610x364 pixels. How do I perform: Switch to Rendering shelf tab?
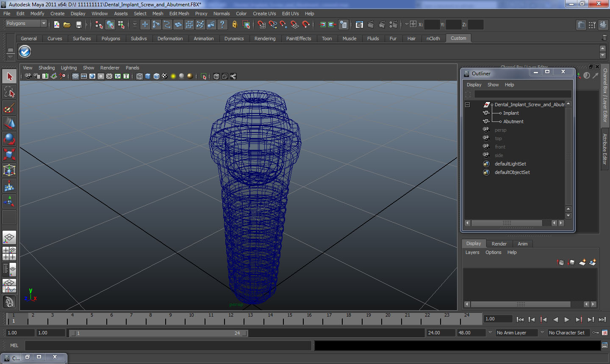(265, 39)
